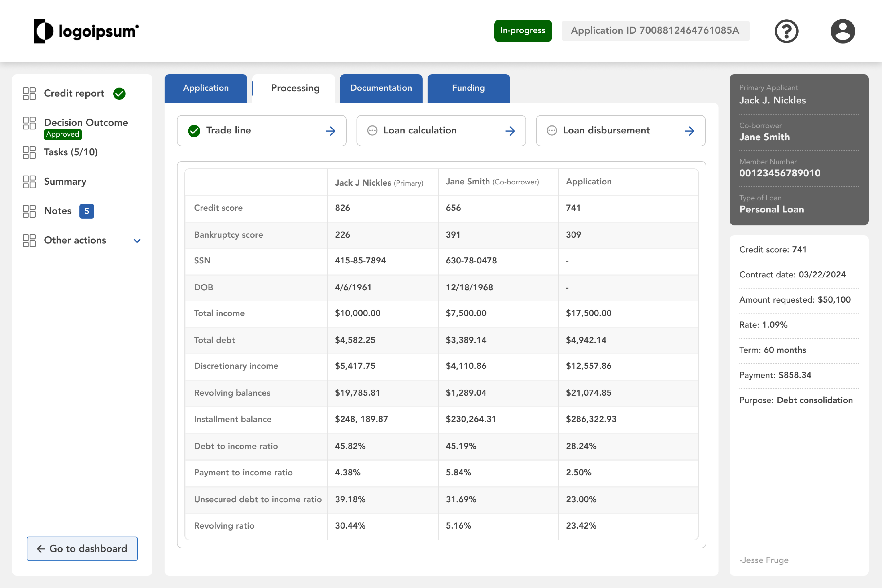The image size is (882, 588).
Task: Click the arrow icon on Loan disbursement
Action: coord(689,131)
